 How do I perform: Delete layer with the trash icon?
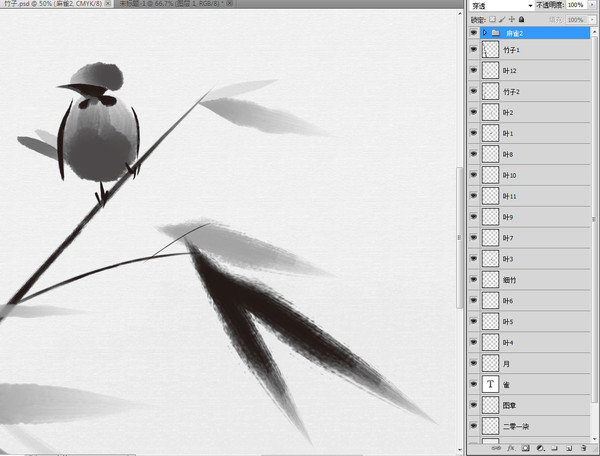(x=584, y=448)
